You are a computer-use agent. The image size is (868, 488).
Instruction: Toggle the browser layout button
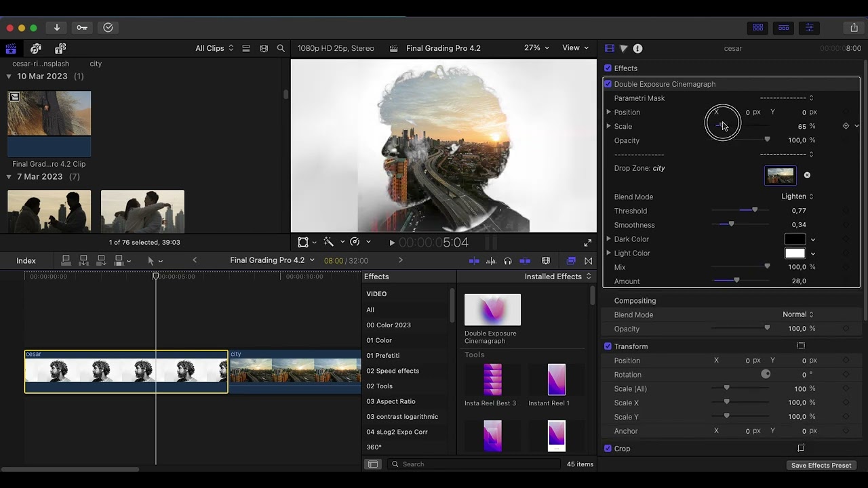coord(758,28)
